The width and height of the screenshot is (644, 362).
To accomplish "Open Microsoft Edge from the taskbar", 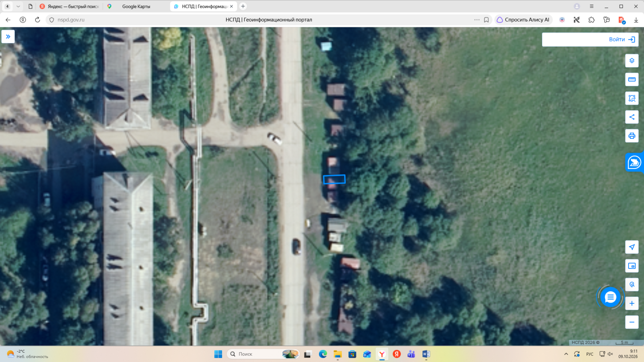I will coord(323,354).
